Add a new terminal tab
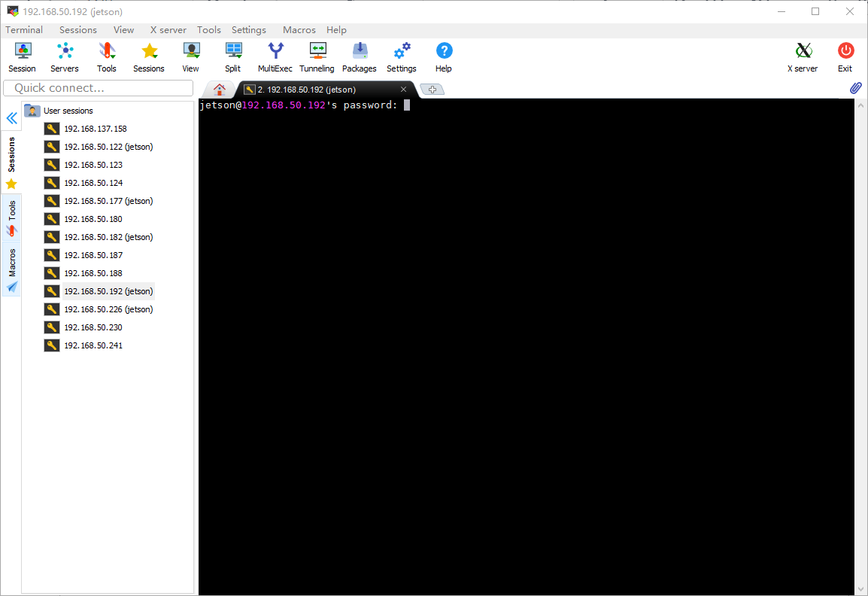 click(432, 90)
